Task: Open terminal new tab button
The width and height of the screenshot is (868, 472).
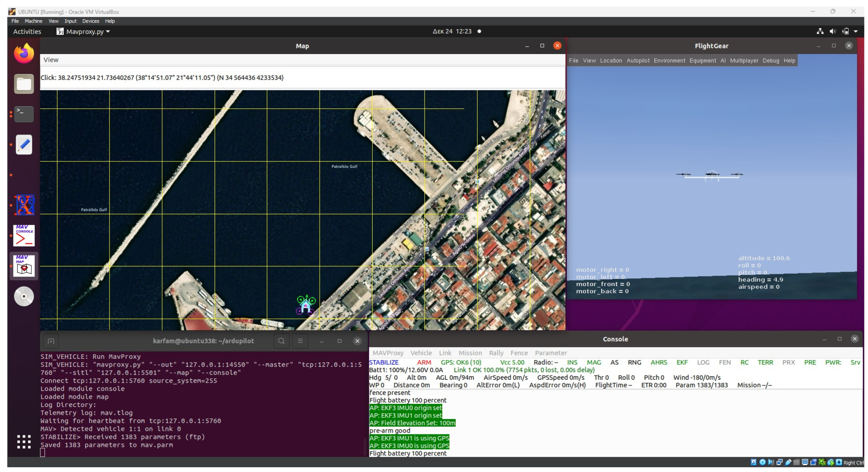Action: 51,341
